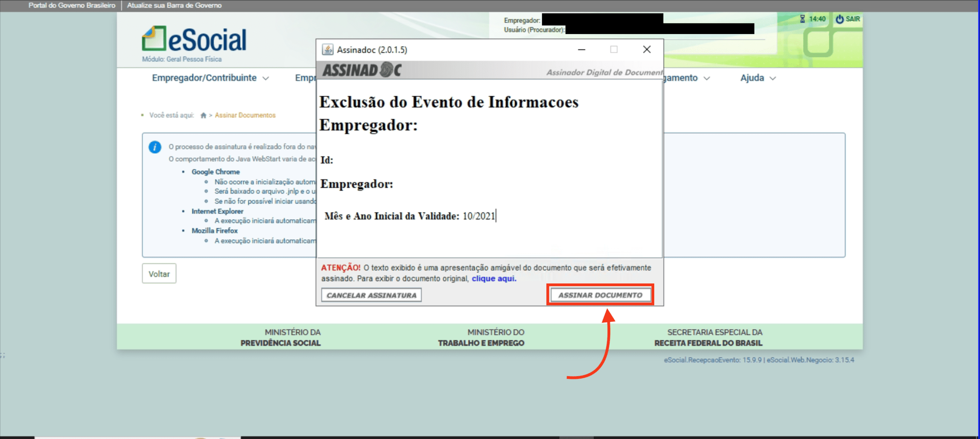980x439 pixels.
Task: Minimize the Assinadoc window
Action: tap(581, 49)
